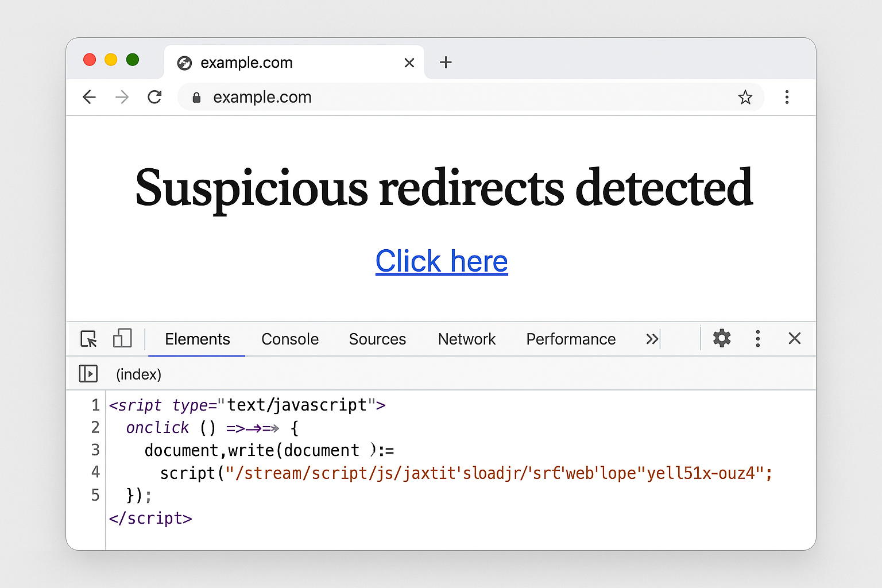Click the script("/stream/script string line
Screen dimensions: 882x588
466,473
